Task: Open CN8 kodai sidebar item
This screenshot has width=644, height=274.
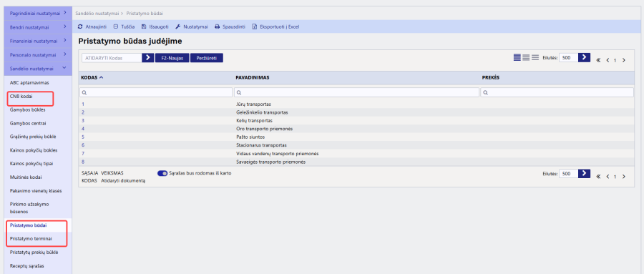Action: [21, 96]
